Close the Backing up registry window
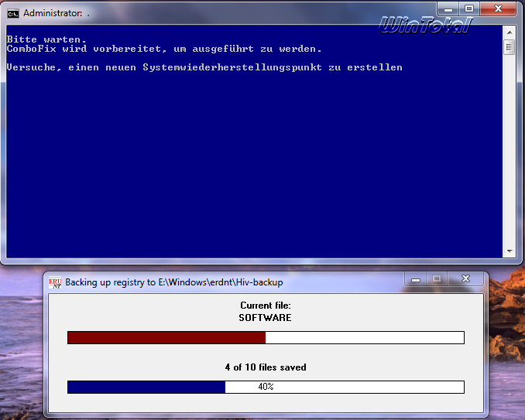Image resolution: width=525 pixels, height=420 pixels. click(x=465, y=279)
